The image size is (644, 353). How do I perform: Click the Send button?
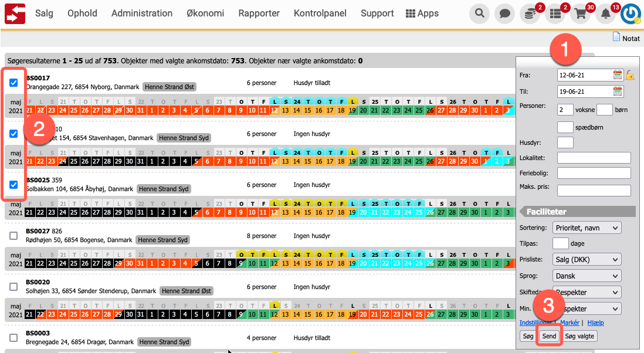pos(549,336)
